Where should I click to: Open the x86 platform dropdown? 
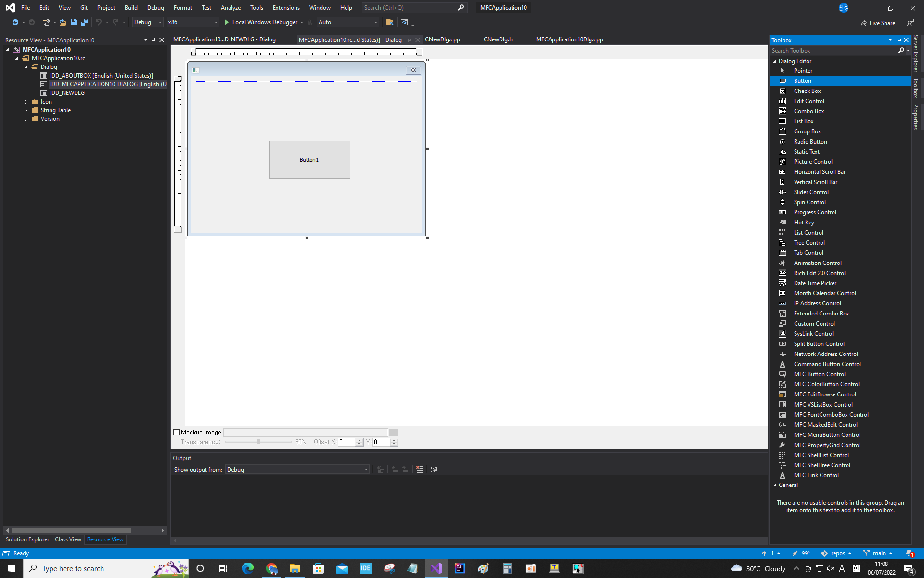pos(192,22)
